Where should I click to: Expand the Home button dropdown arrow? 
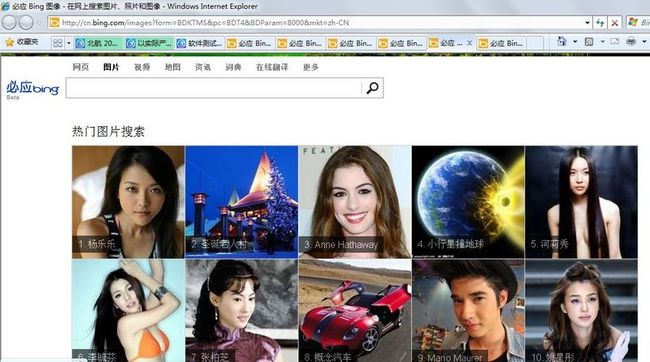pyautogui.click(x=575, y=41)
